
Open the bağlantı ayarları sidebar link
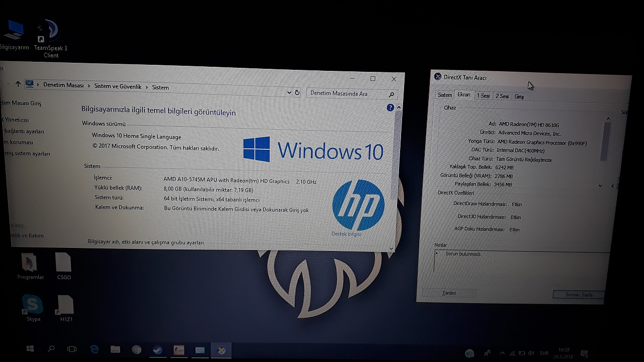(x=24, y=131)
